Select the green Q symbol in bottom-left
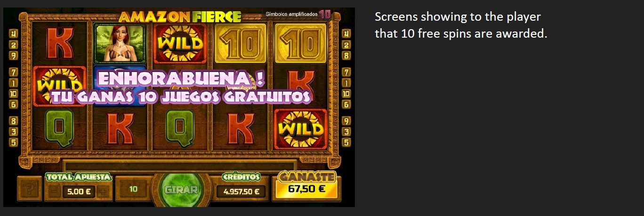Screen dimensions: 644x216 59,128
